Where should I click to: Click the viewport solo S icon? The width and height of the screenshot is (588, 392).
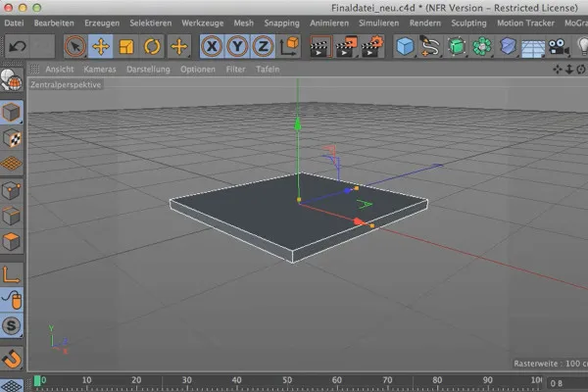[x=11, y=325]
